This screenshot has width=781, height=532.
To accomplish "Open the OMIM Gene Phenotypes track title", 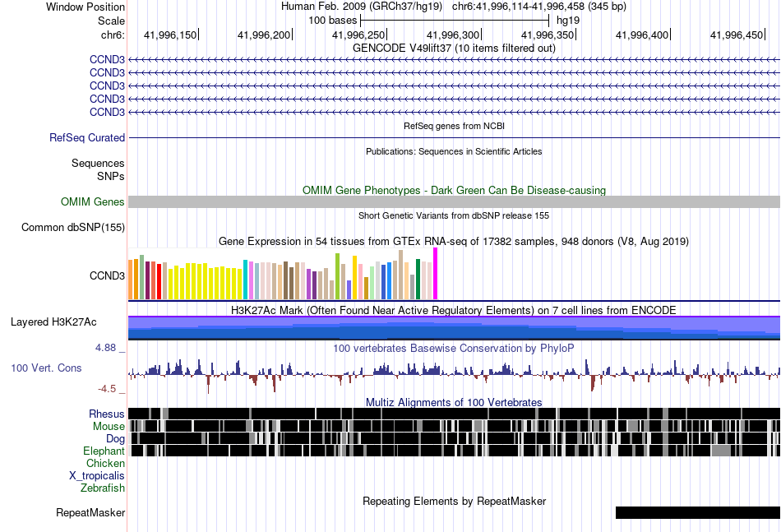I will click(x=454, y=190).
